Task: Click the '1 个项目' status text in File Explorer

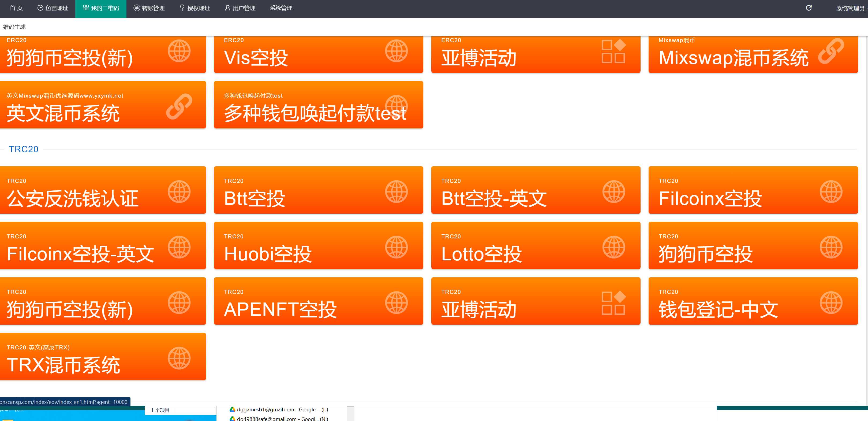Action: coord(160,410)
